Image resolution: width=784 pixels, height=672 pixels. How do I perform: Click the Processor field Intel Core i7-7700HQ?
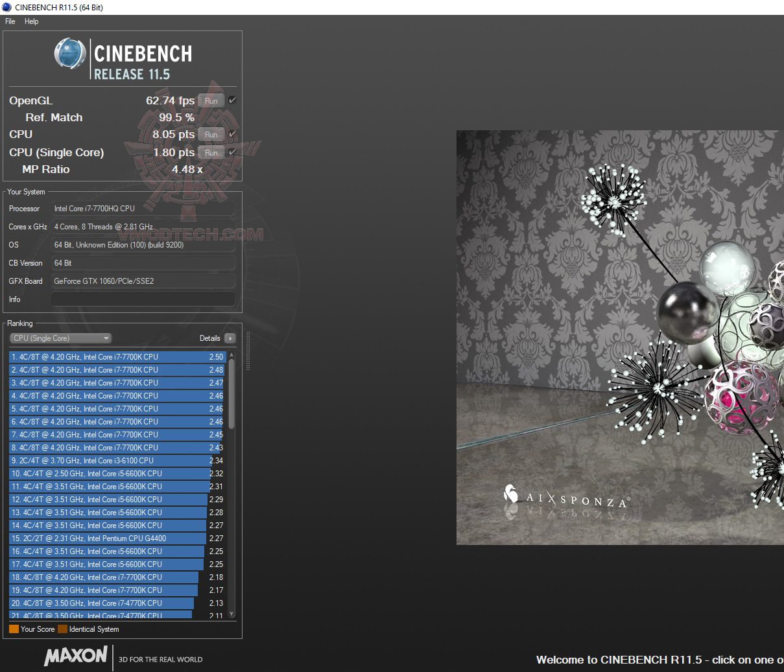[x=143, y=209]
